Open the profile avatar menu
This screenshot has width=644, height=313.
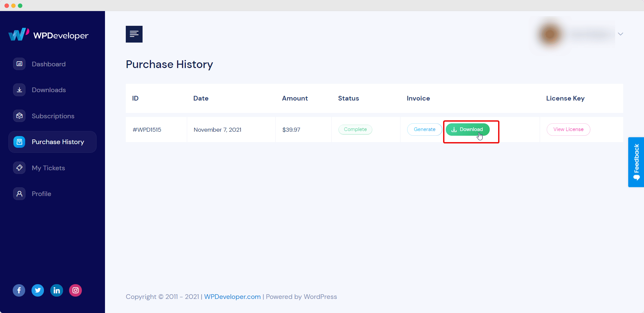tap(549, 34)
